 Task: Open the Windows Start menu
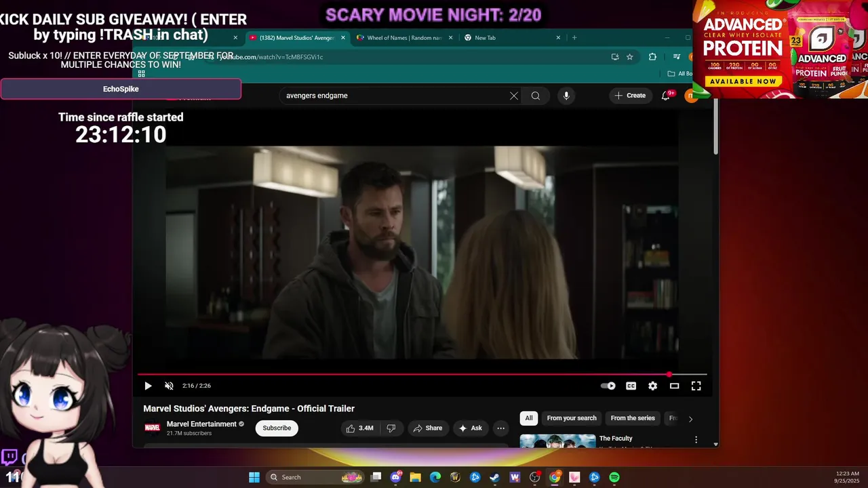(254, 477)
